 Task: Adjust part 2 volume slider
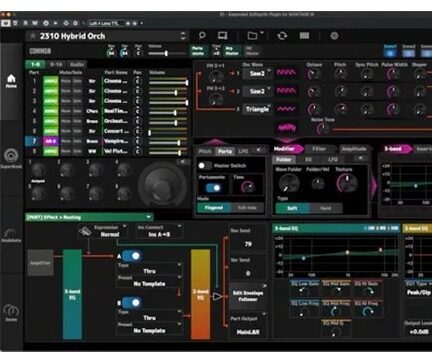(x=168, y=93)
